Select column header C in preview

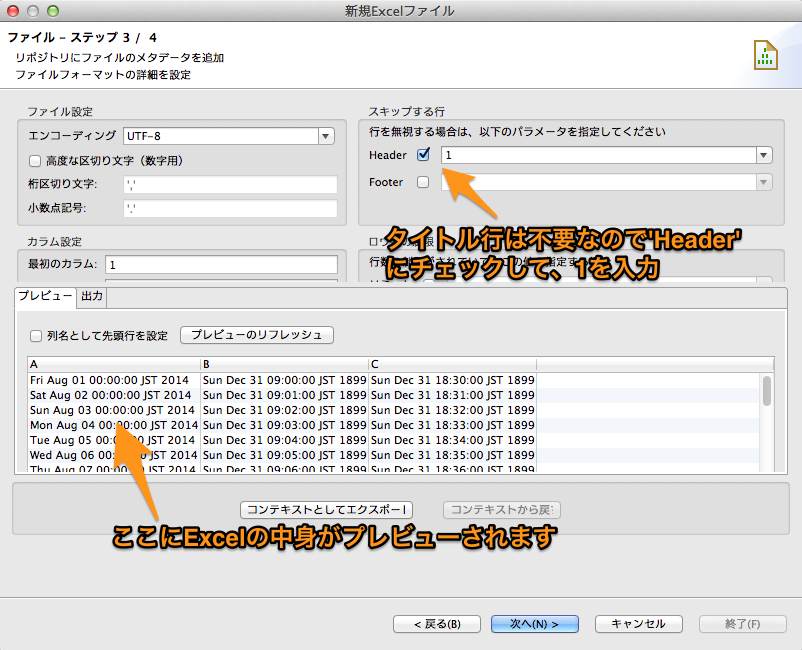pos(453,364)
